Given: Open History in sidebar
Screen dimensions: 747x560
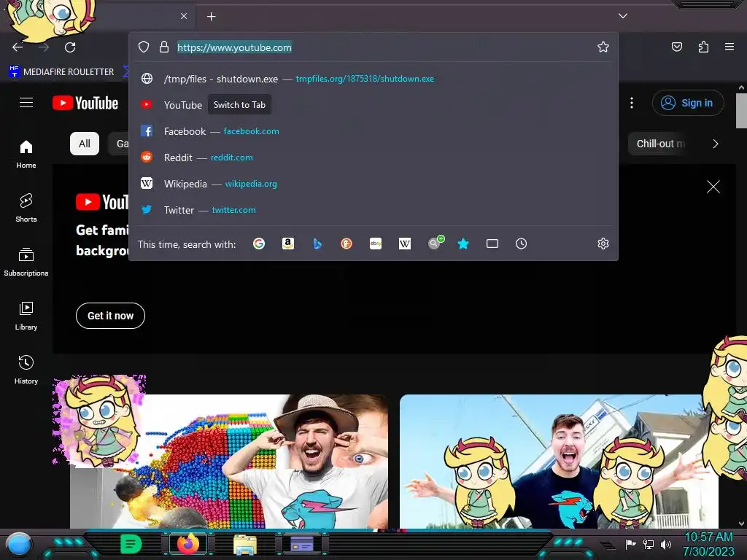Looking at the screenshot, I should (x=26, y=369).
